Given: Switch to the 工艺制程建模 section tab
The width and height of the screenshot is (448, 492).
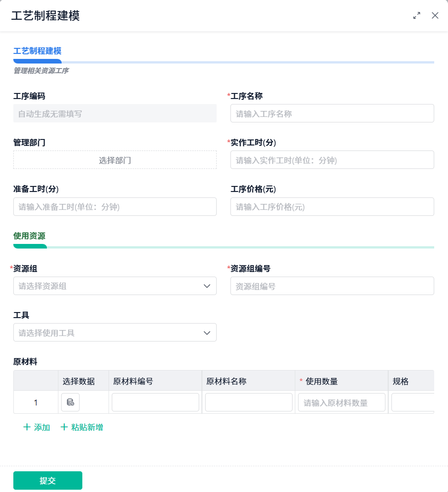Looking at the screenshot, I should pos(37,51).
